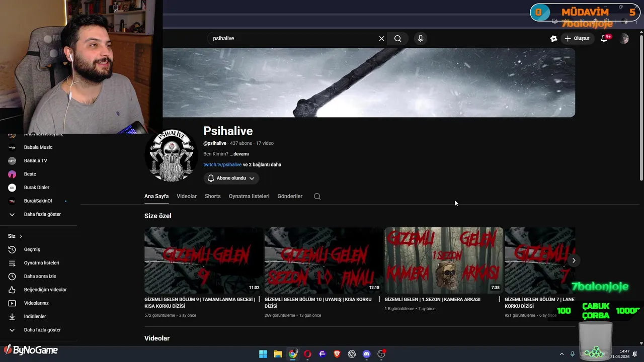Open the Psihalive channel profile picture

(171, 155)
